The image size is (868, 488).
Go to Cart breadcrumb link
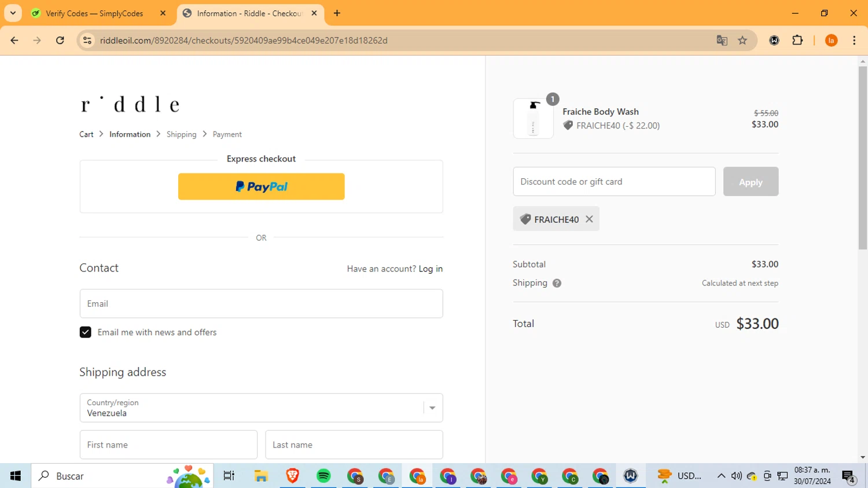(x=86, y=134)
